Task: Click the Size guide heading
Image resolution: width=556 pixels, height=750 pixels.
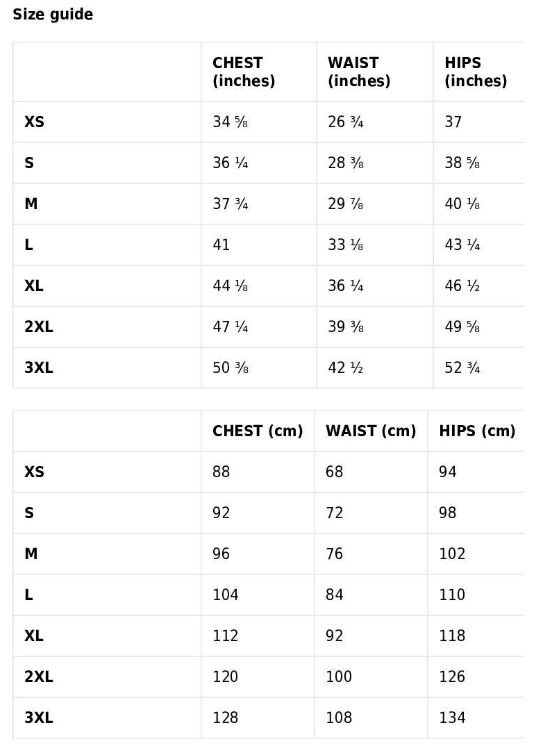Action: (53, 14)
